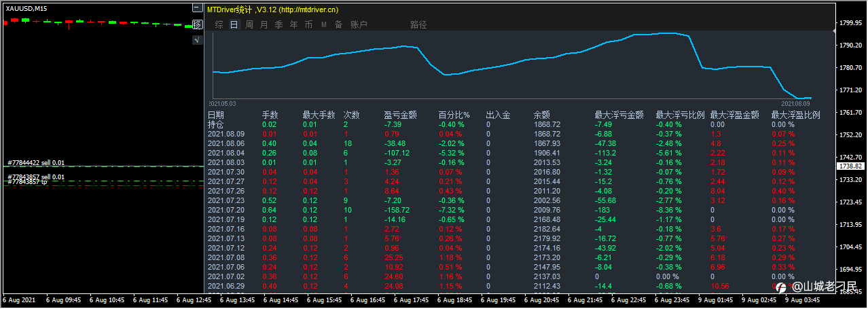Screen dimensions: 868x309
Task: Switch to the 月 monthly tab
Action: [x=264, y=25]
